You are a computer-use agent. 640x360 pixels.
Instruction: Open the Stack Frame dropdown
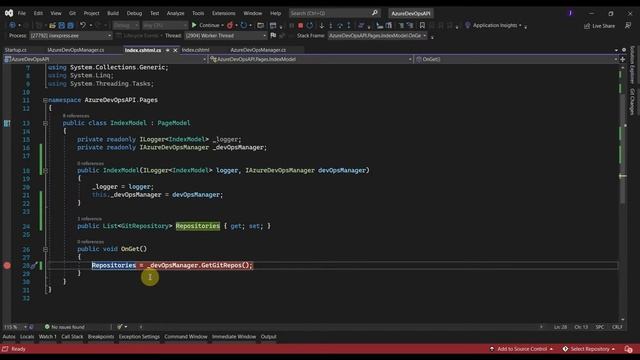(x=378, y=36)
